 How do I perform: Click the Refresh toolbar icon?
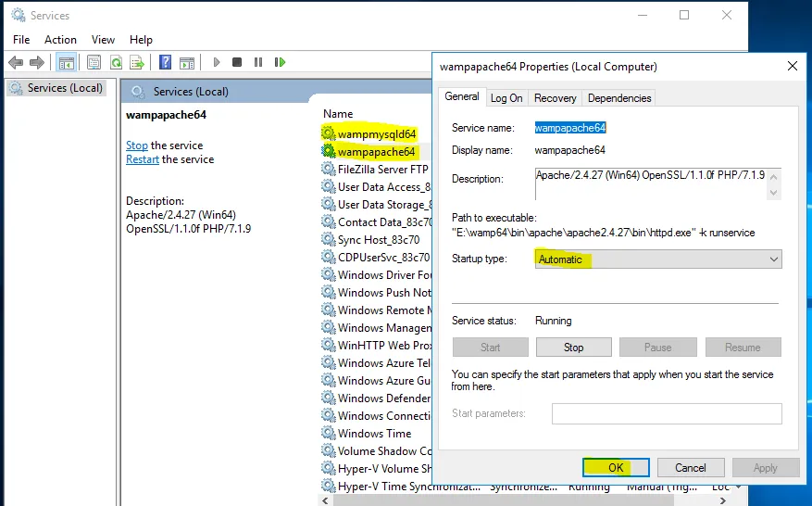tap(116, 63)
